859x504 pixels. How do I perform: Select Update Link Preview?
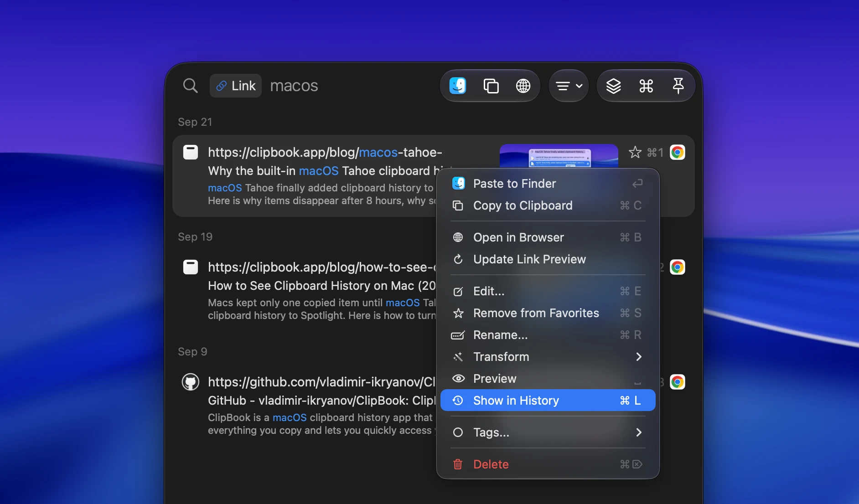point(548,259)
